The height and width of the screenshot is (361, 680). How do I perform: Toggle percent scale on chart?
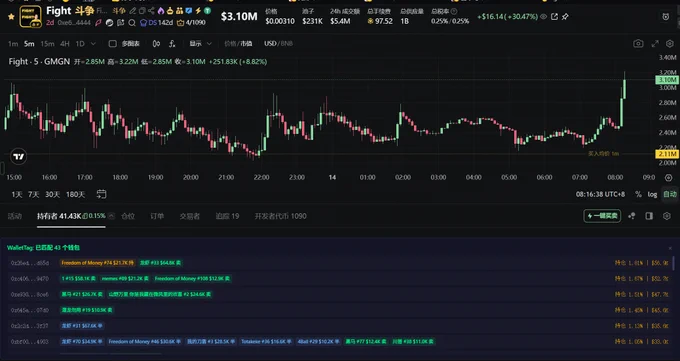(x=638, y=194)
